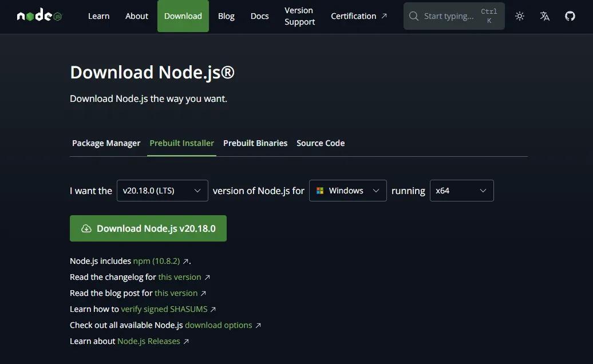Toggle the light/dark theme sun icon
Screen dimensions: 593x364
pyautogui.click(x=520, y=16)
